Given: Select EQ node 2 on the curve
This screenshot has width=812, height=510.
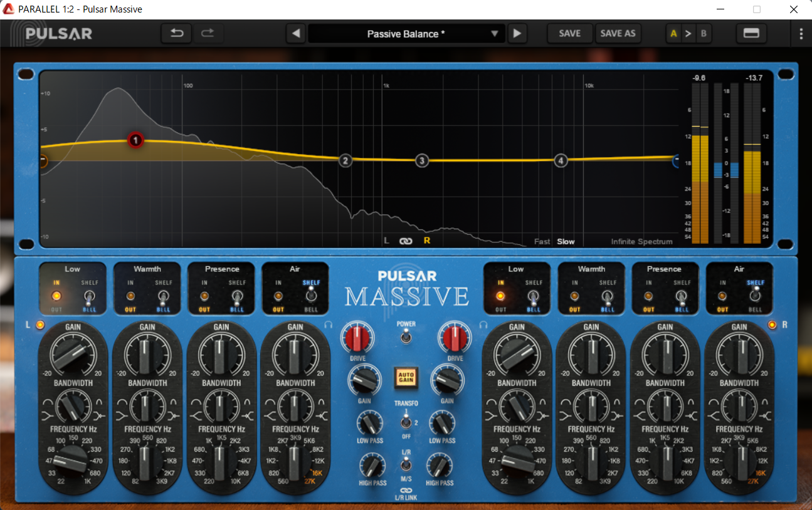Looking at the screenshot, I should pos(345,161).
